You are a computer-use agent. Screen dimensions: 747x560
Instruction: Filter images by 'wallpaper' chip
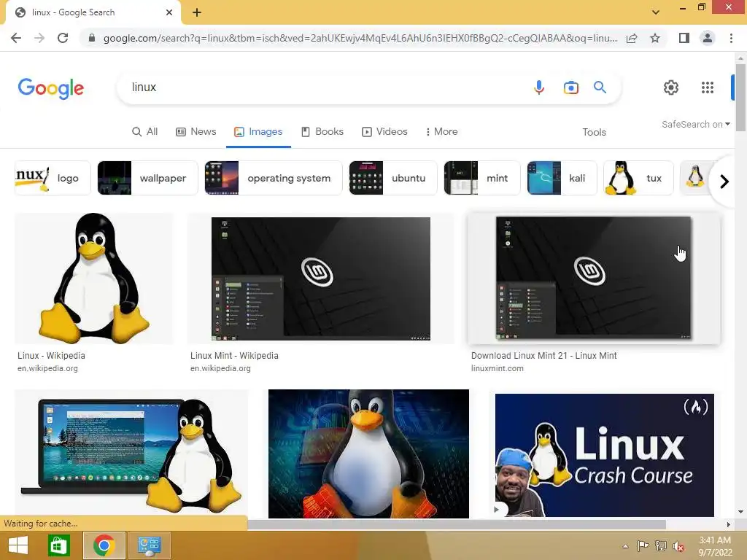pos(147,178)
